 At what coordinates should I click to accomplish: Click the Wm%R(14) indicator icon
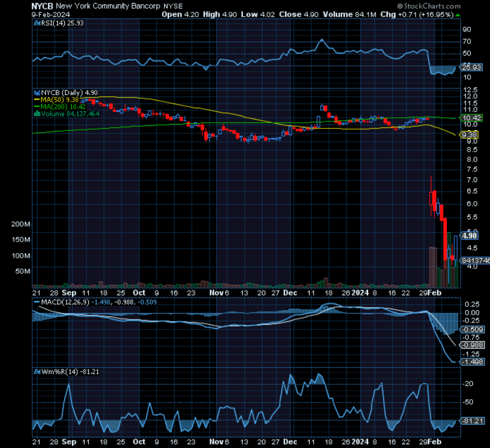pos(37,370)
